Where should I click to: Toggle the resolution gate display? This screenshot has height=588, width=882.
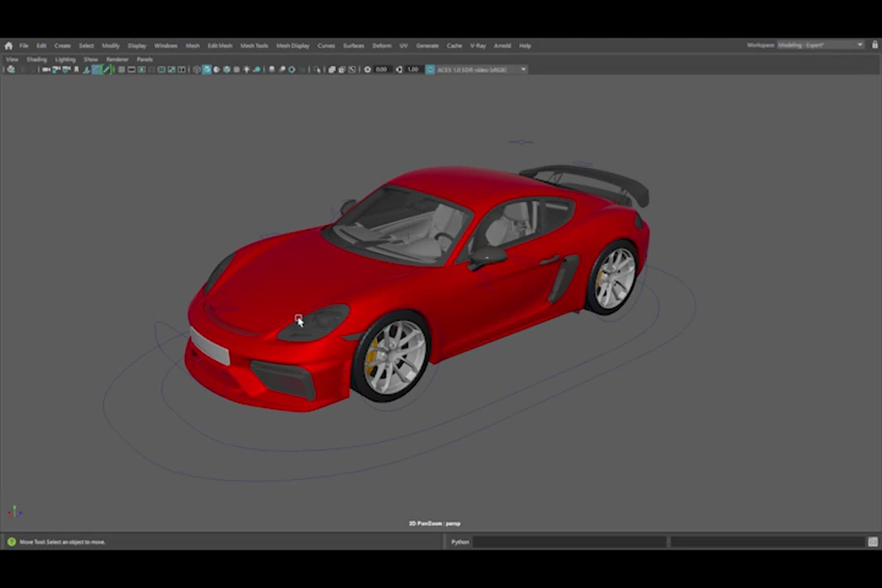click(142, 69)
